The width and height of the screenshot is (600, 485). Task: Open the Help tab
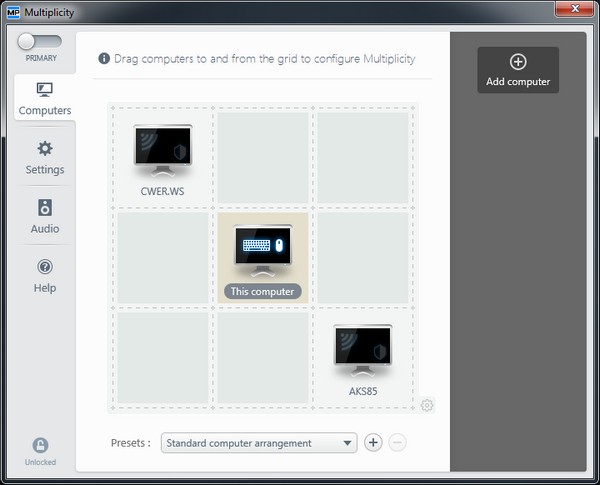click(x=45, y=276)
